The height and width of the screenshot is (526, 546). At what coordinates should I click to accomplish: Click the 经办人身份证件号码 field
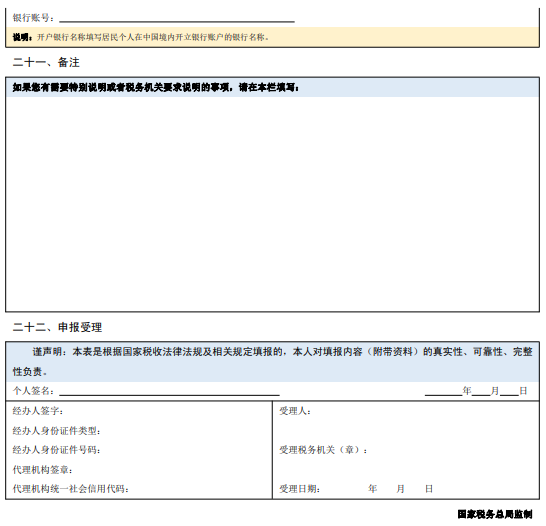[186, 450]
